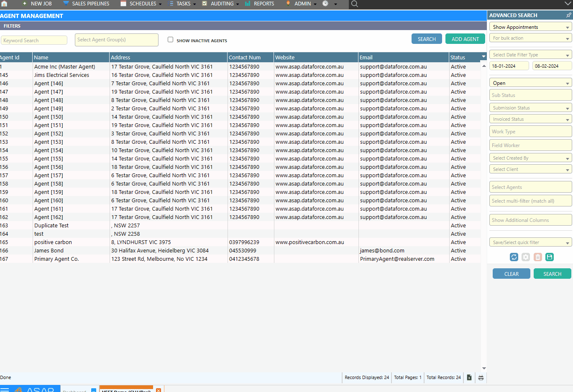Image resolution: width=573 pixels, height=392 pixels.
Task: Save the current quick filter
Action: [549, 257]
